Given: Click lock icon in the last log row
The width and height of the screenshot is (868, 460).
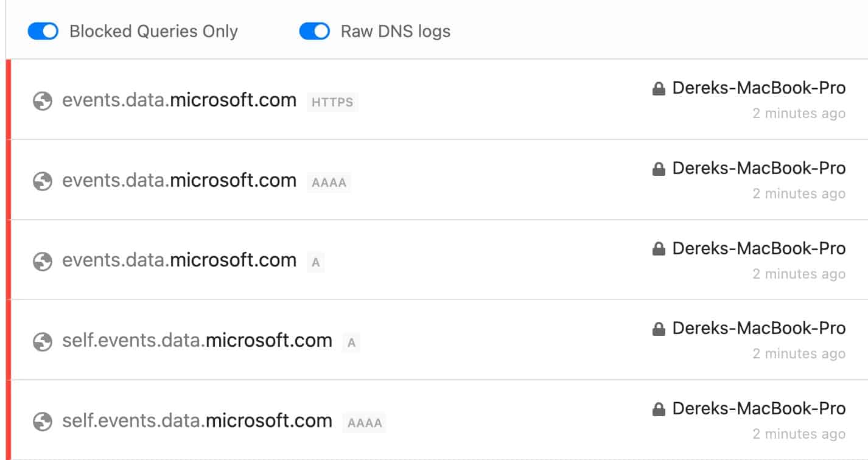Looking at the screenshot, I should tap(658, 410).
